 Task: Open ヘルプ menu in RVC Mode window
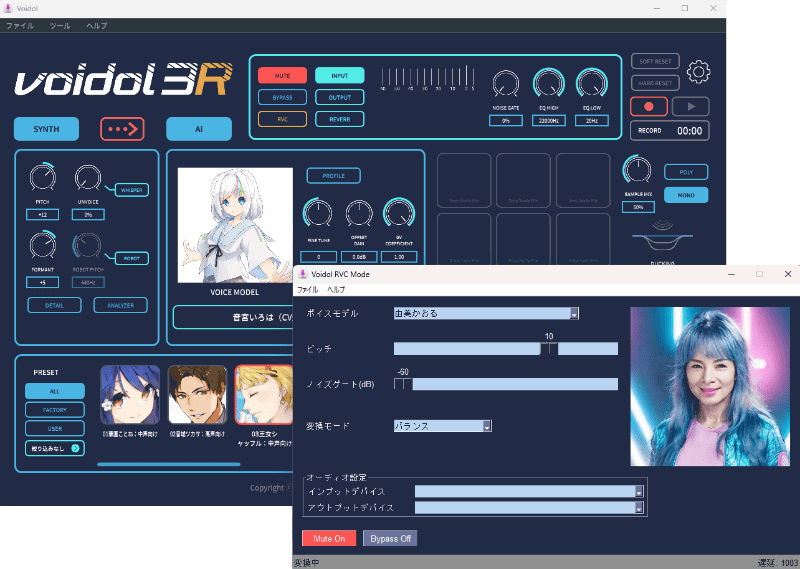coord(336,289)
